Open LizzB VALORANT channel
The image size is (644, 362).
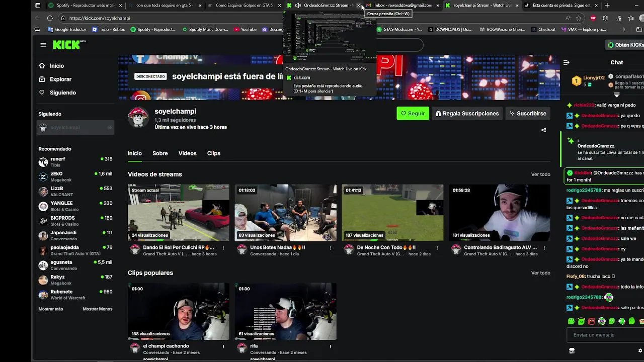point(75,191)
